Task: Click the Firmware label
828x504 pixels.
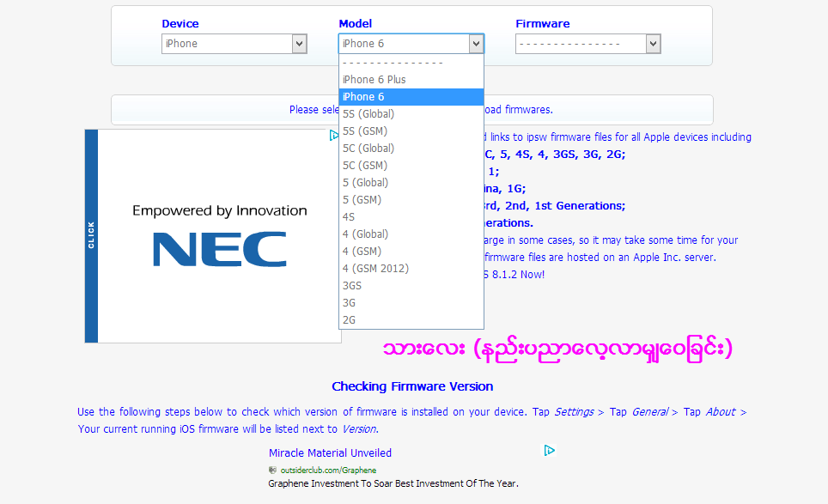Action: (543, 24)
